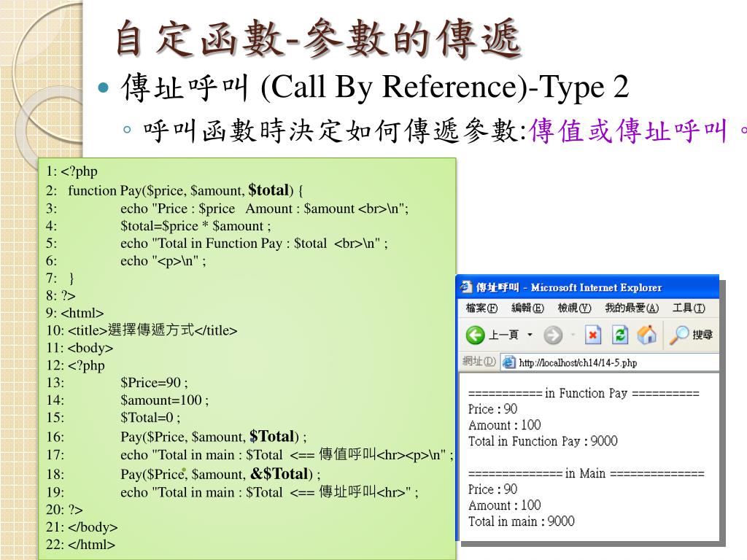The height and width of the screenshot is (560, 747).
Task: Click the 網址(D) address label
Action: pyautogui.click(x=479, y=362)
